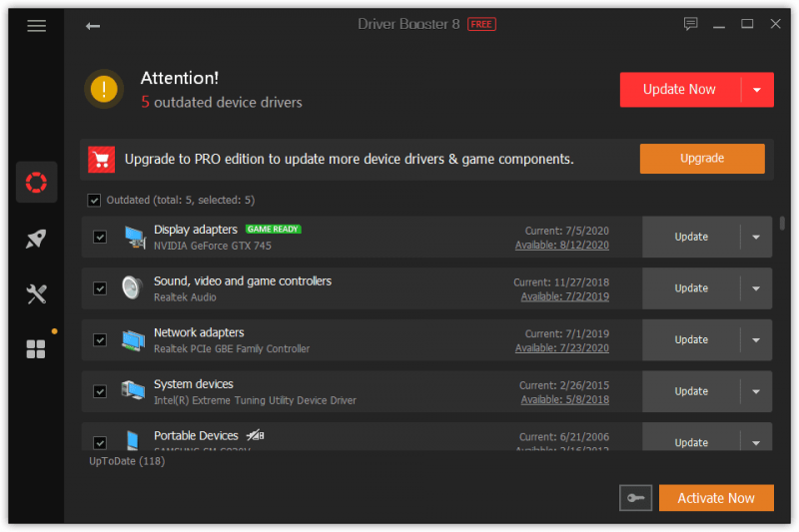The height and width of the screenshot is (532, 799).
Task: Go back with the arrow icon
Action: pos(93,26)
